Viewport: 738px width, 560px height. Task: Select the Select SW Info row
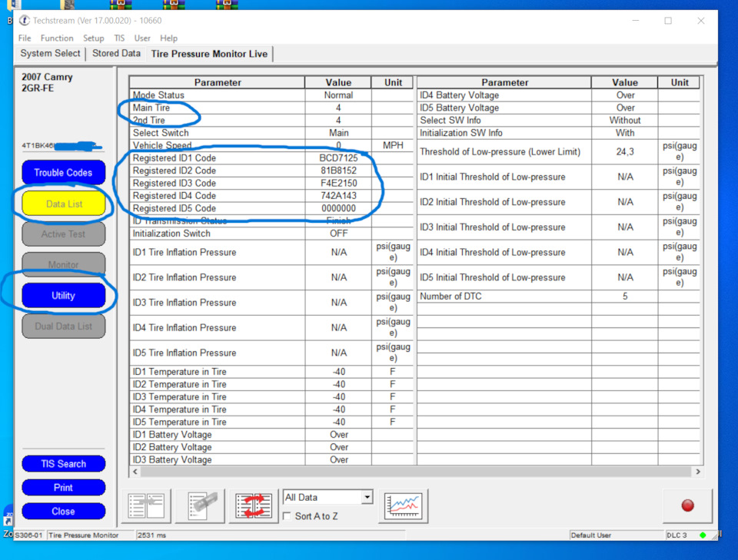pos(558,121)
